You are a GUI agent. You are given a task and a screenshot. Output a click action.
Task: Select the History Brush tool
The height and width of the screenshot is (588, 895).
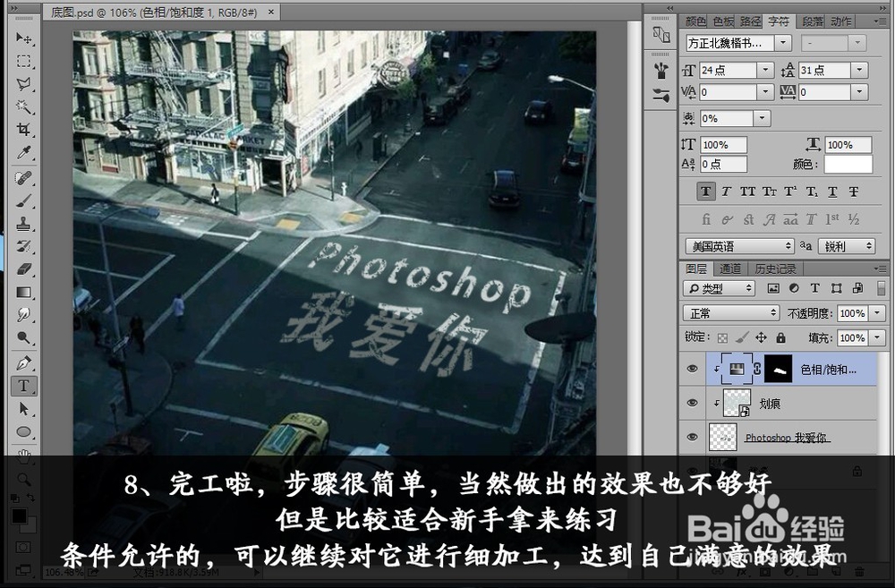(x=23, y=247)
